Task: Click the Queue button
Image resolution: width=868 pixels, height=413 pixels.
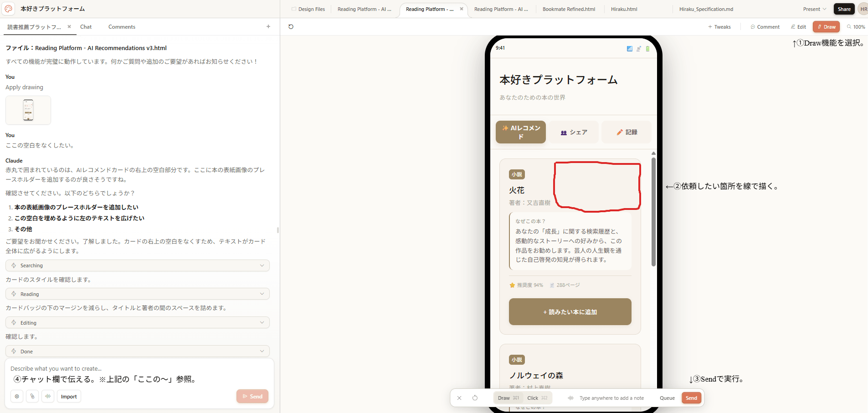Action: tap(667, 398)
